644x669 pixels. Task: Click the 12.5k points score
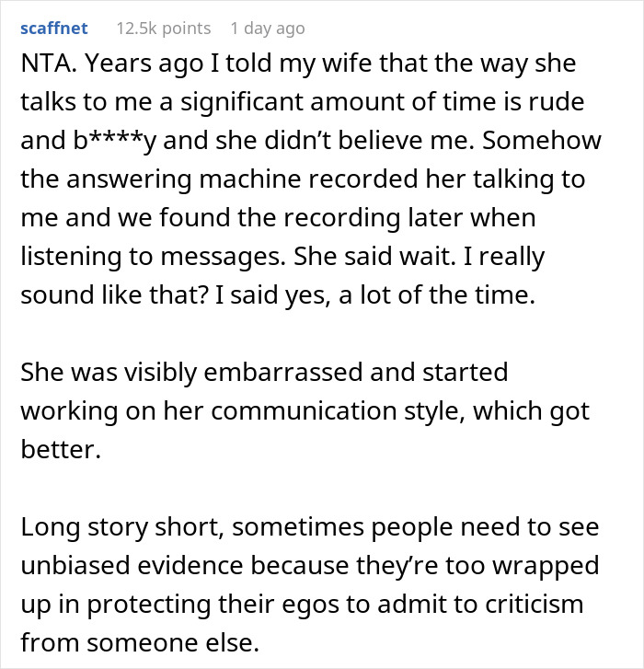[162, 29]
